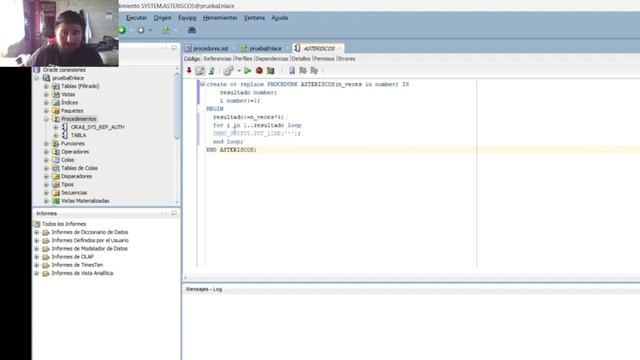Expand the TABLA procedure node
The image size is (640, 360).
[56, 136]
